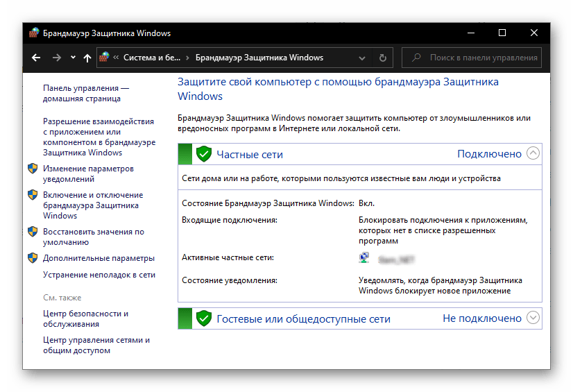Click the search magnifier icon

pyautogui.click(x=416, y=58)
